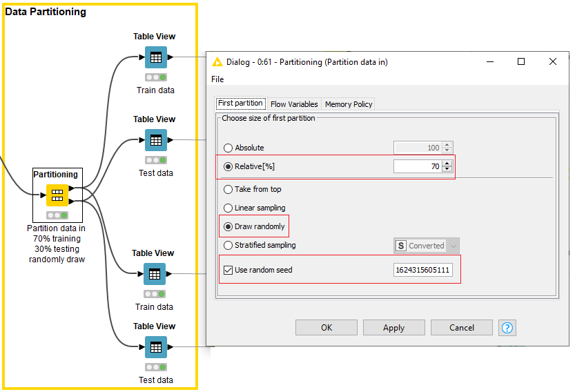Select the Absolute radio option
This screenshot has width=575, height=392.
pos(228,148)
